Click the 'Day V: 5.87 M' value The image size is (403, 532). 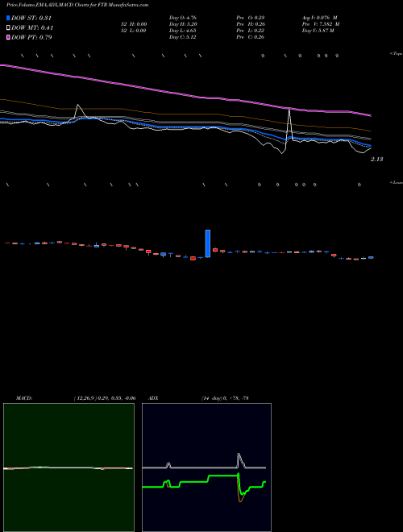coord(318,31)
